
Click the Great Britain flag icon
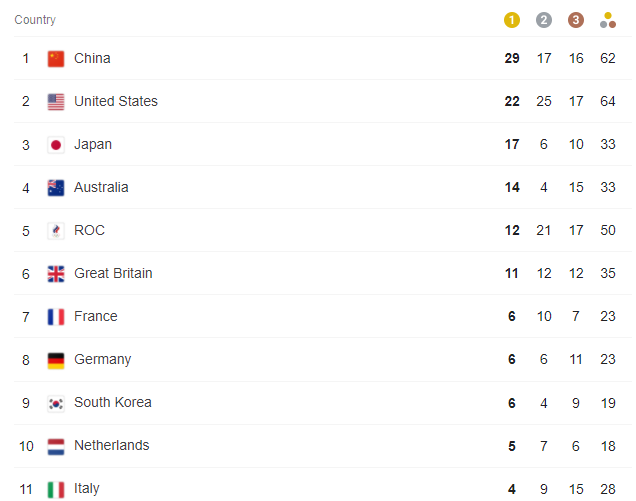click(x=56, y=274)
